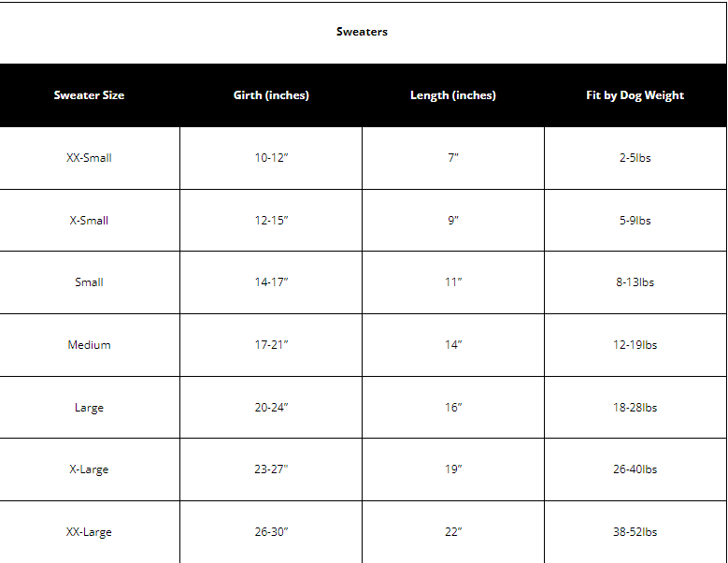Select the 7" length cell

point(453,158)
